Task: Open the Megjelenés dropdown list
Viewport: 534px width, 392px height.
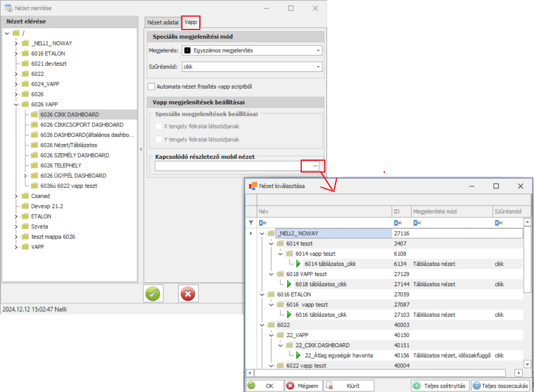Action: pyautogui.click(x=318, y=50)
